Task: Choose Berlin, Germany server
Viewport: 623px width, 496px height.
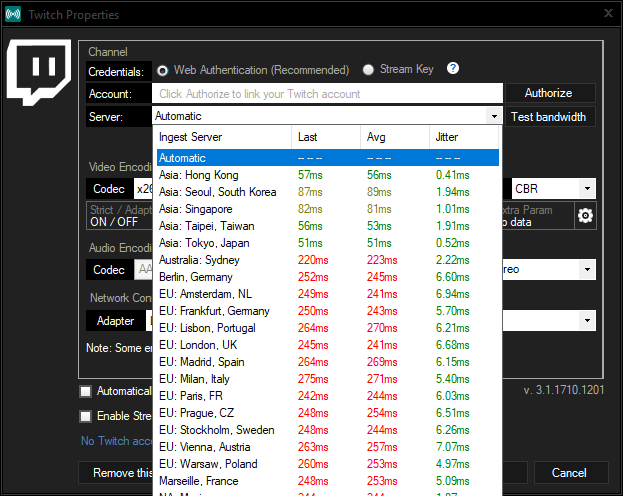Action: [328, 277]
